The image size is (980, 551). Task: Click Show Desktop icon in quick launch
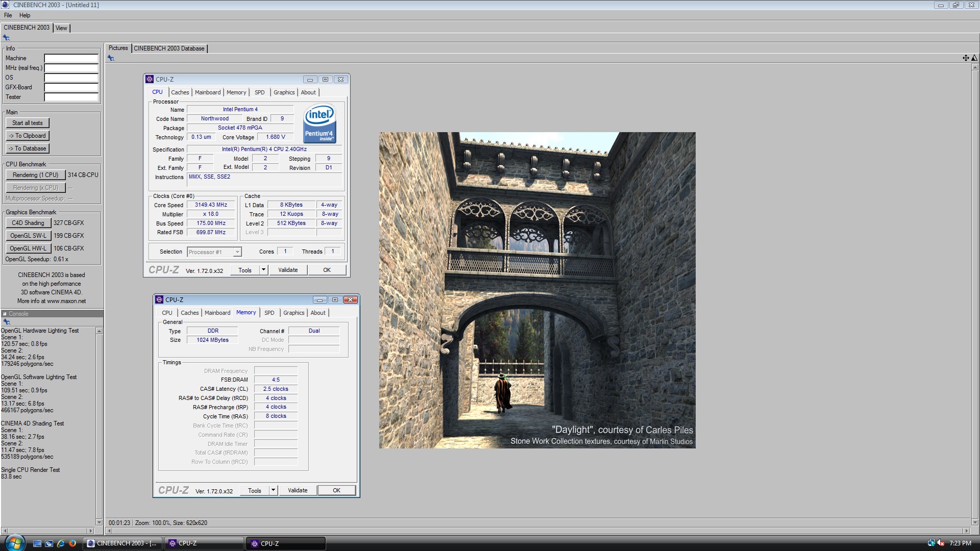coord(37,543)
